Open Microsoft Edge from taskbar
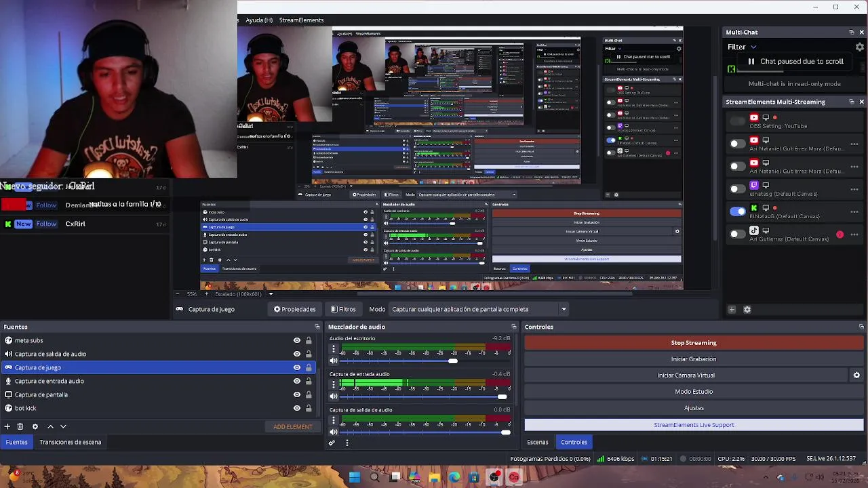 point(454,477)
